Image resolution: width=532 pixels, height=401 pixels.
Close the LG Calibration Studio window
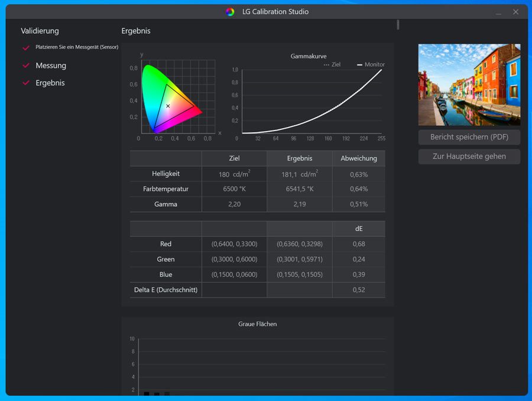(x=515, y=12)
